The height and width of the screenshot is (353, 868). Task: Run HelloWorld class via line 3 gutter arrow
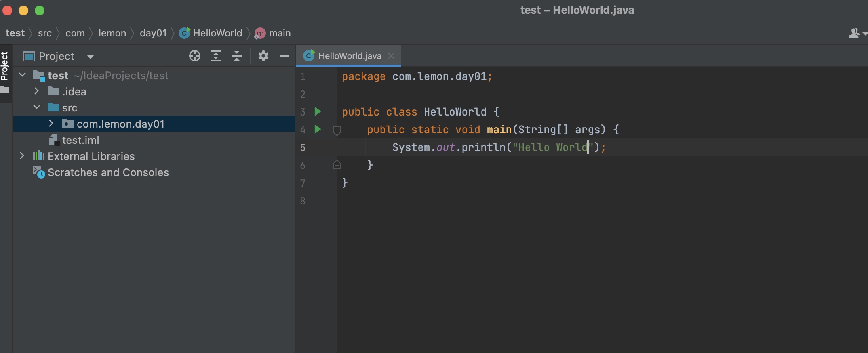click(318, 111)
